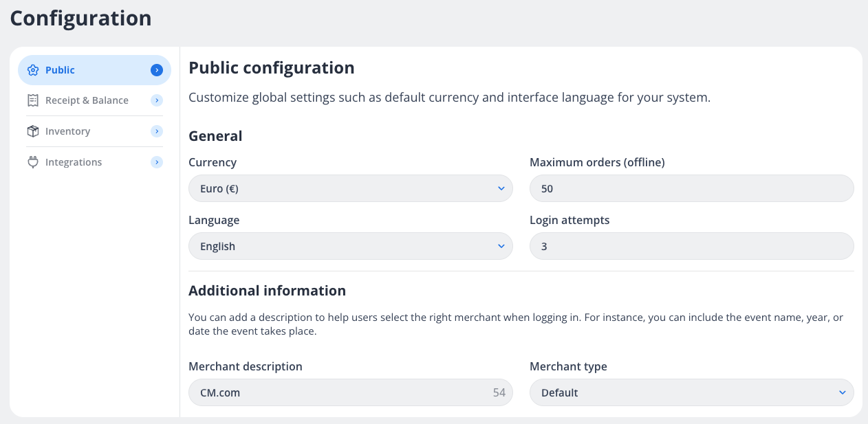Select the Public text label in sidebar
The image size is (868, 424).
coord(61,70)
